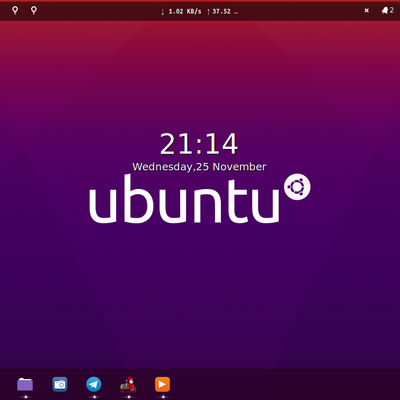Click the Wednesday,25 November date text
This screenshot has height=400, width=400.
(199, 167)
